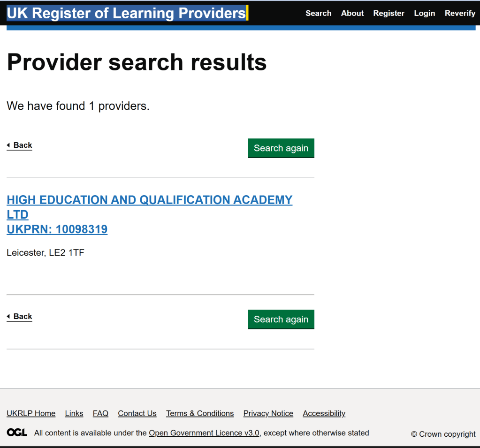The image size is (480, 448).
Task: Open Contact Us in the footer
Action: click(x=137, y=413)
